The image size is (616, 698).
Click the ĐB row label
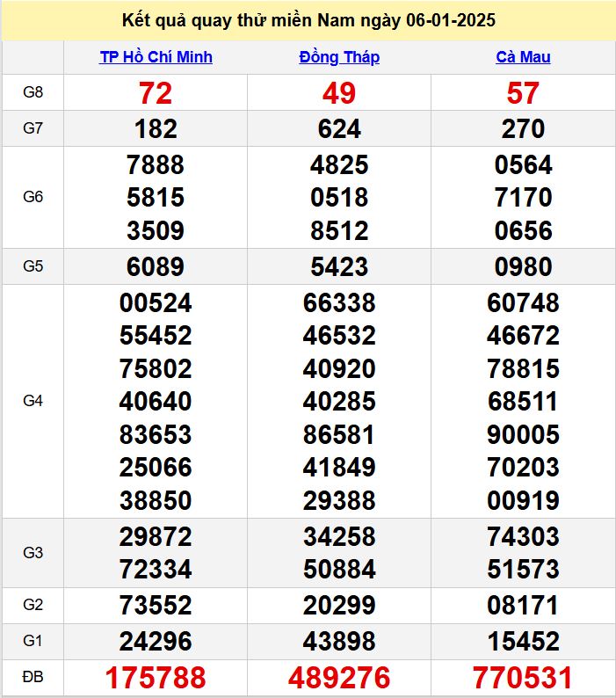tap(33, 677)
